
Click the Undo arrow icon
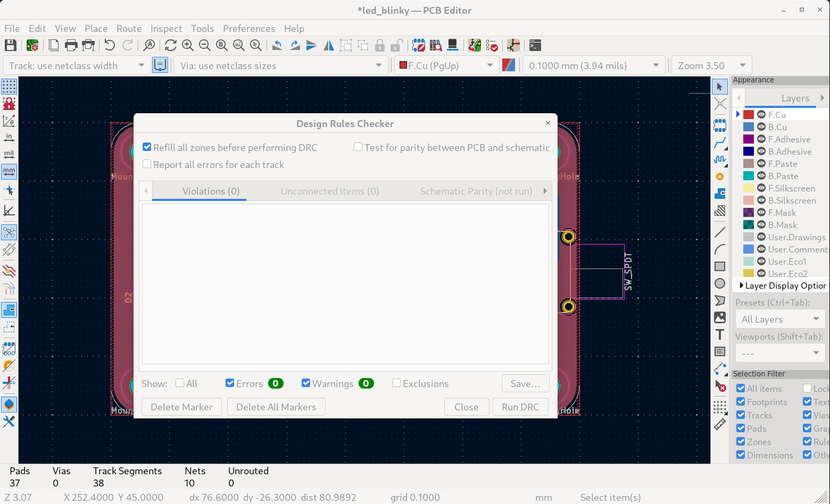tap(110, 45)
